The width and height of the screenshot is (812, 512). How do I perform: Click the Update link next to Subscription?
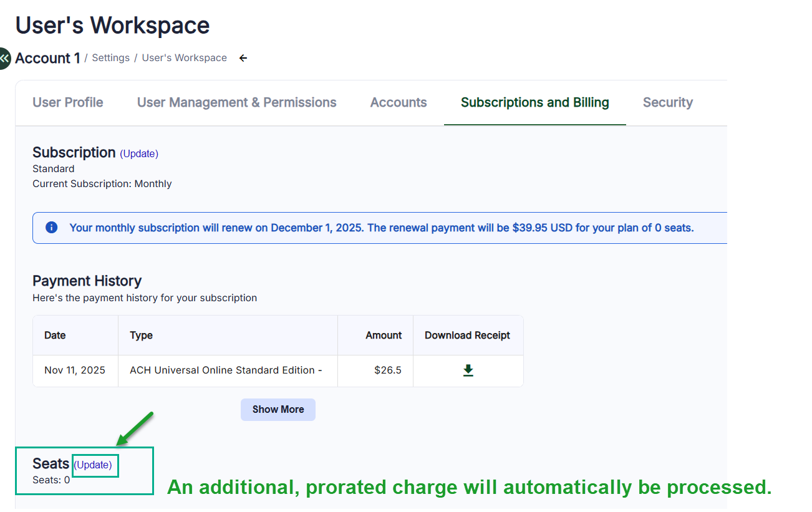(139, 153)
